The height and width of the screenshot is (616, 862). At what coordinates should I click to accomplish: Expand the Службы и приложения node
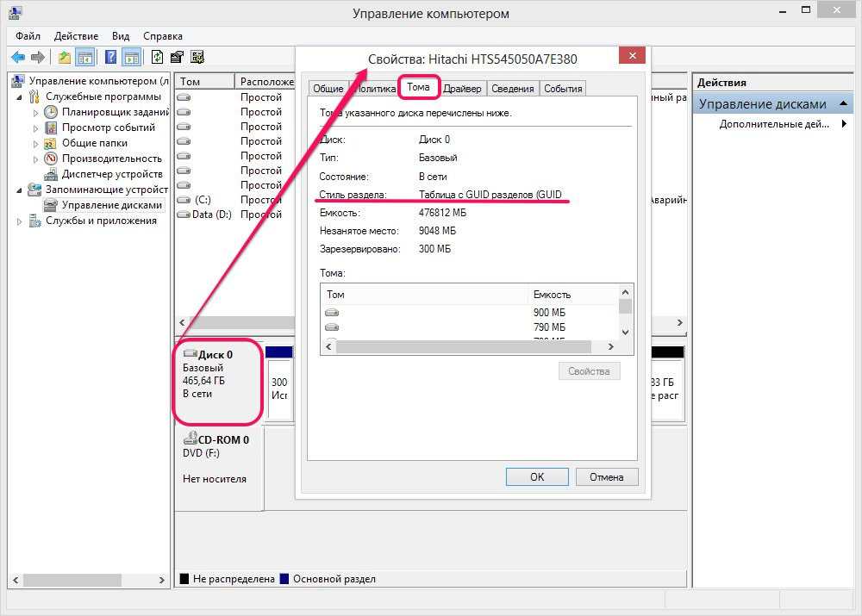tap(20, 221)
